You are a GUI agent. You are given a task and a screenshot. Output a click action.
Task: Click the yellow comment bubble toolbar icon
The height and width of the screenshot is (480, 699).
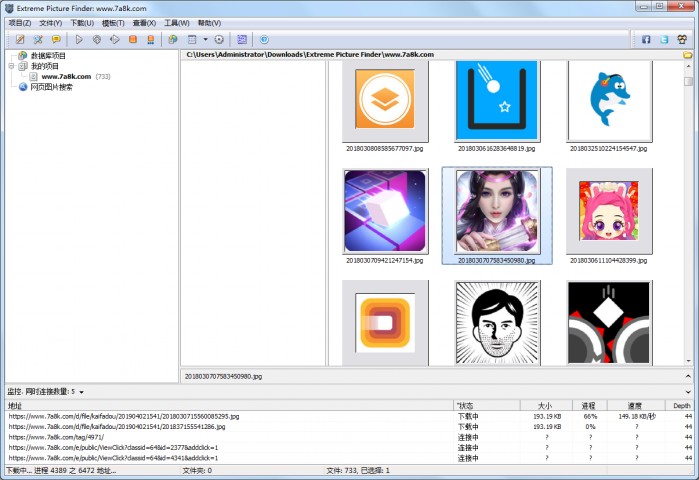click(56, 39)
